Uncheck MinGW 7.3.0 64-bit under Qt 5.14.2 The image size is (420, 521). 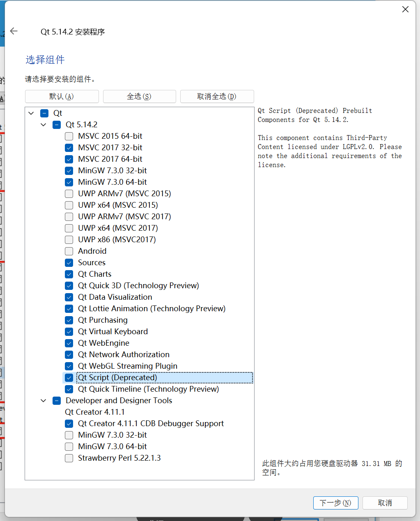click(x=69, y=182)
